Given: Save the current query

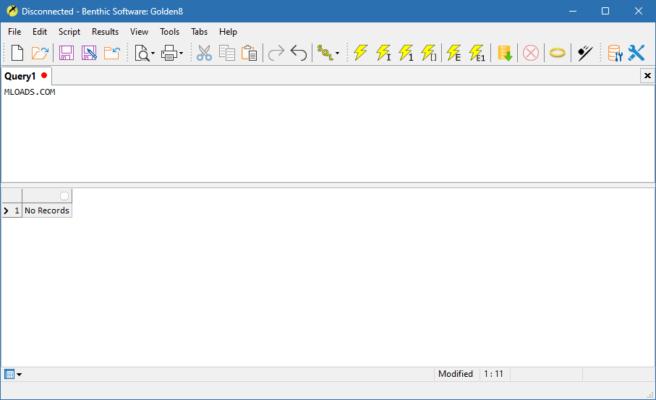Looking at the screenshot, I should (x=66, y=53).
